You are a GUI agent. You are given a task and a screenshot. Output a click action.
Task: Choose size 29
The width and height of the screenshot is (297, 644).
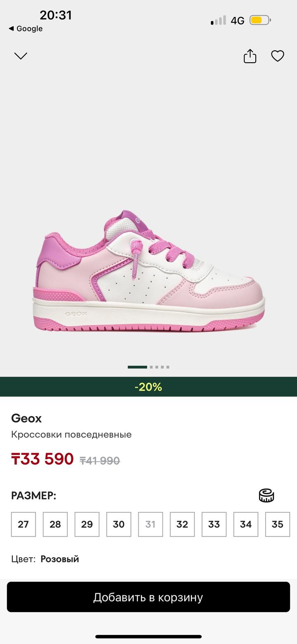pyautogui.click(x=87, y=524)
